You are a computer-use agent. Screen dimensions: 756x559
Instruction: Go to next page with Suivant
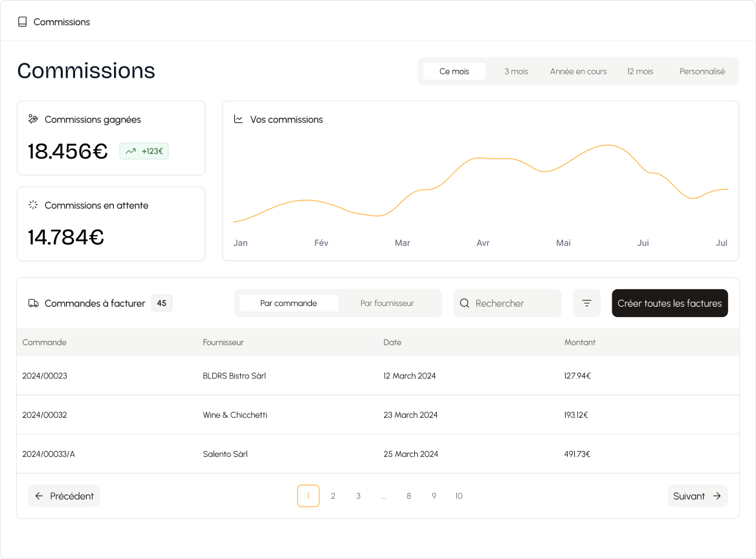click(697, 496)
